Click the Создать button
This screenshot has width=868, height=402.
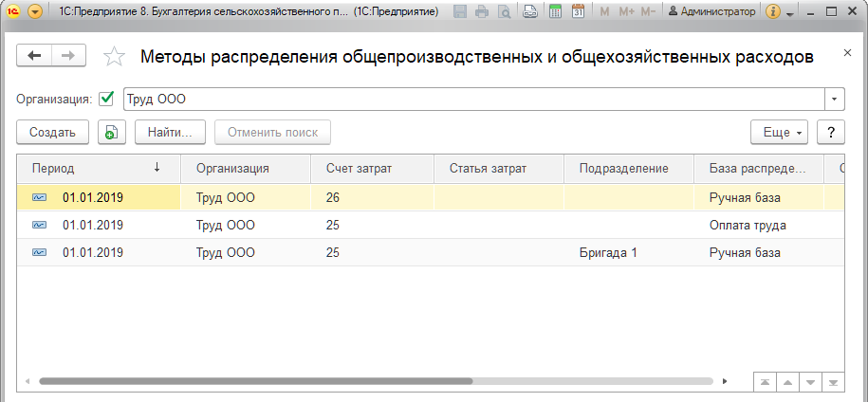pyautogui.click(x=52, y=132)
